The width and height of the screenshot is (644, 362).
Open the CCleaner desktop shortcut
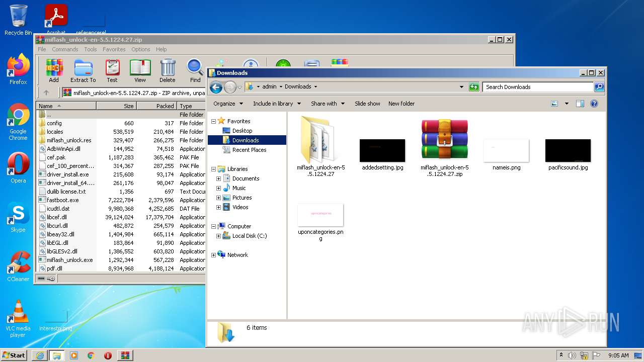coord(18,266)
